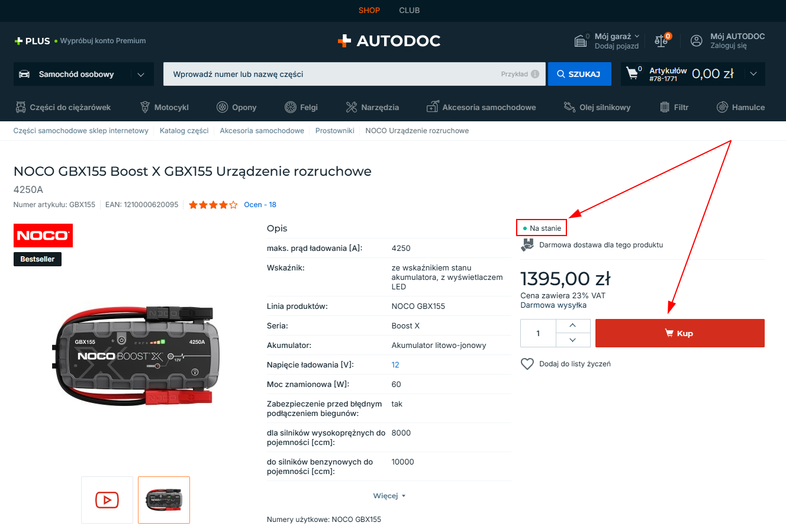This screenshot has width=786, height=532.
Task: Click the Narzędzia tools icon
Action: pyautogui.click(x=352, y=107)
